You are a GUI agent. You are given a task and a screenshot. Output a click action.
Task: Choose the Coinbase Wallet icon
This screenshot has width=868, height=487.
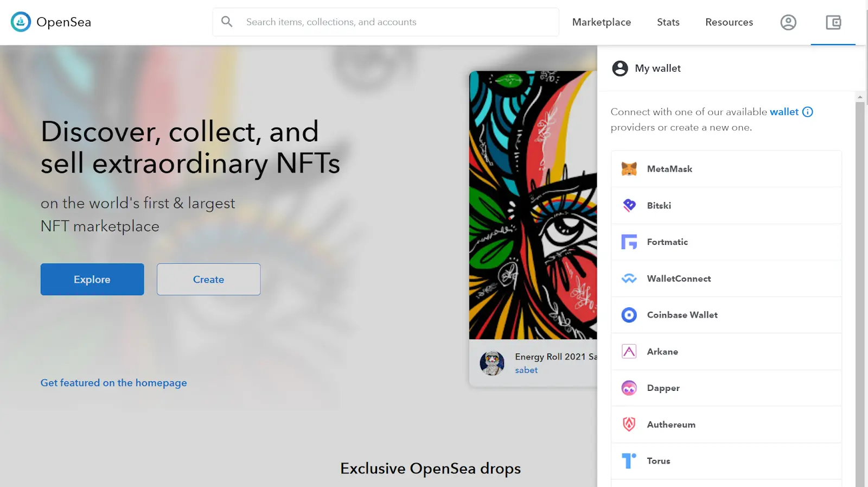click(629, 315)
